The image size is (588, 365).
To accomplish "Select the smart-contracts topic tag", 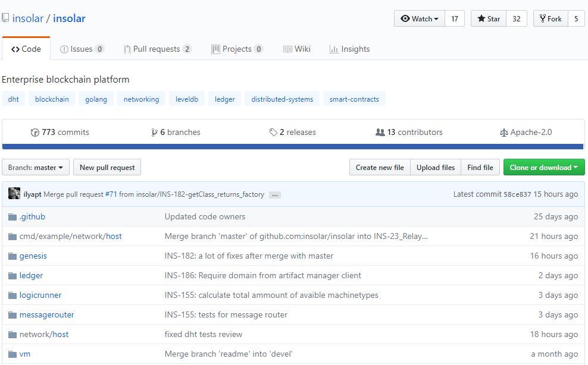I will coord(354,99).
